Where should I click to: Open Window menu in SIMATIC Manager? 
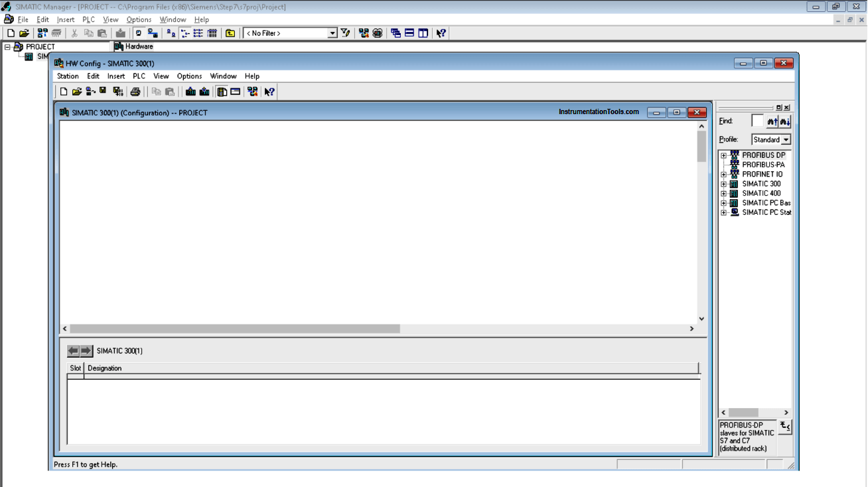[x=173, y=20]
